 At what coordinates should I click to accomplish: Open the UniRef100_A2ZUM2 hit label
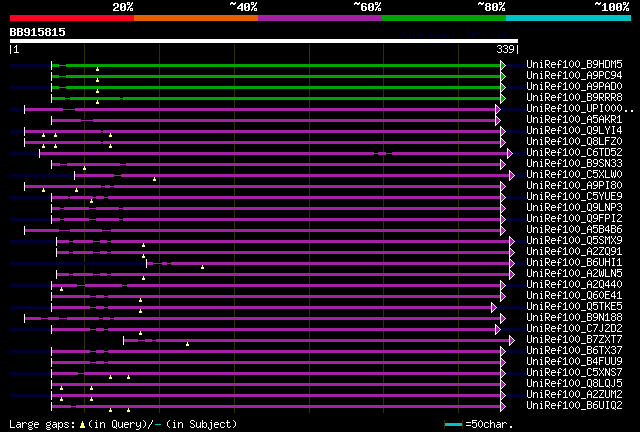[x=574, y=395]
